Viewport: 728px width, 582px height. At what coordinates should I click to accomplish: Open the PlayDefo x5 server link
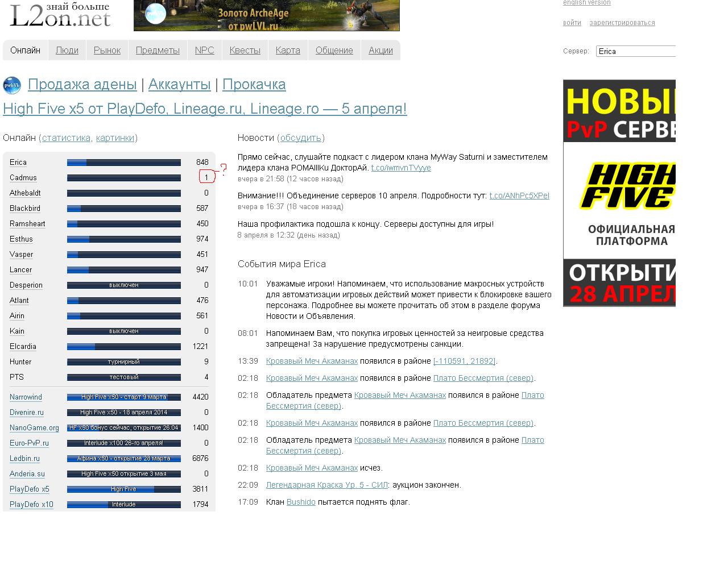click(30, 489)
